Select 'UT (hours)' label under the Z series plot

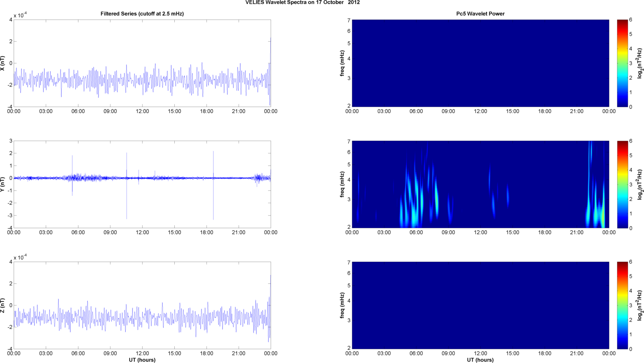(x=142, y=360)
